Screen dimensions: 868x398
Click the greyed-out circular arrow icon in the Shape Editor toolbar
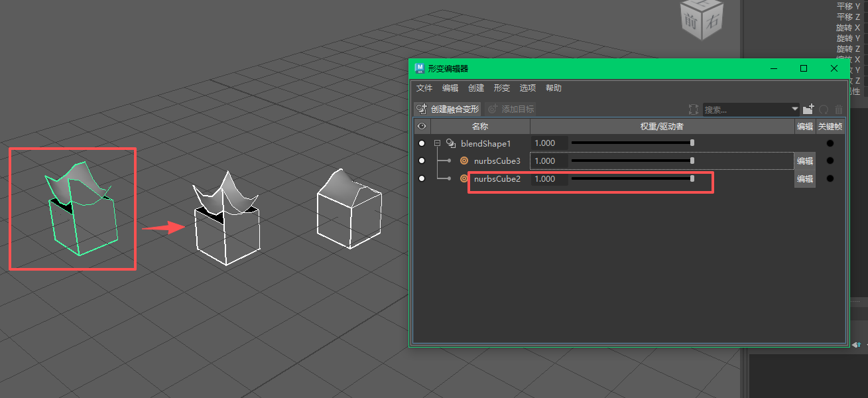(x=824, y=109)
